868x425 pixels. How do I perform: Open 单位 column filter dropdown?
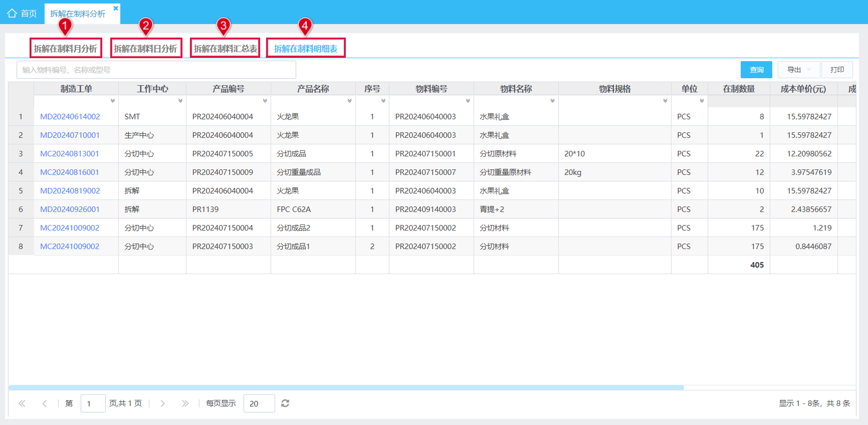point(702,101)
